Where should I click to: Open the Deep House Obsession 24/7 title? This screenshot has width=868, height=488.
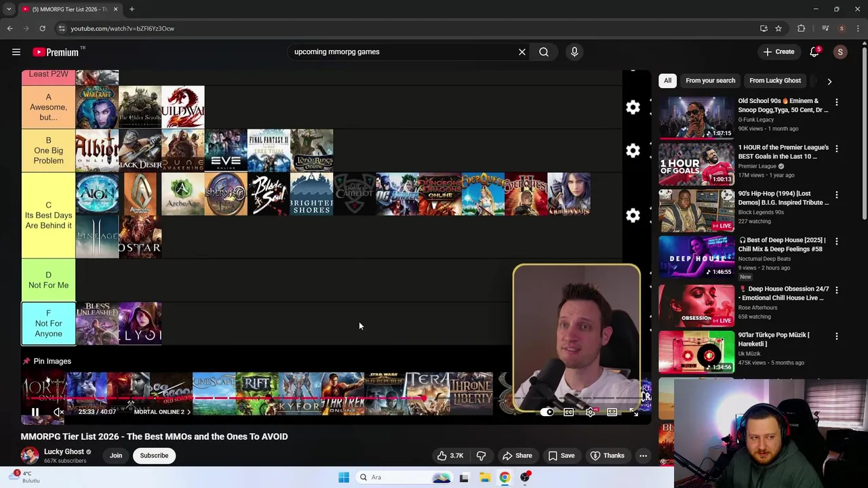coord(783,293)
